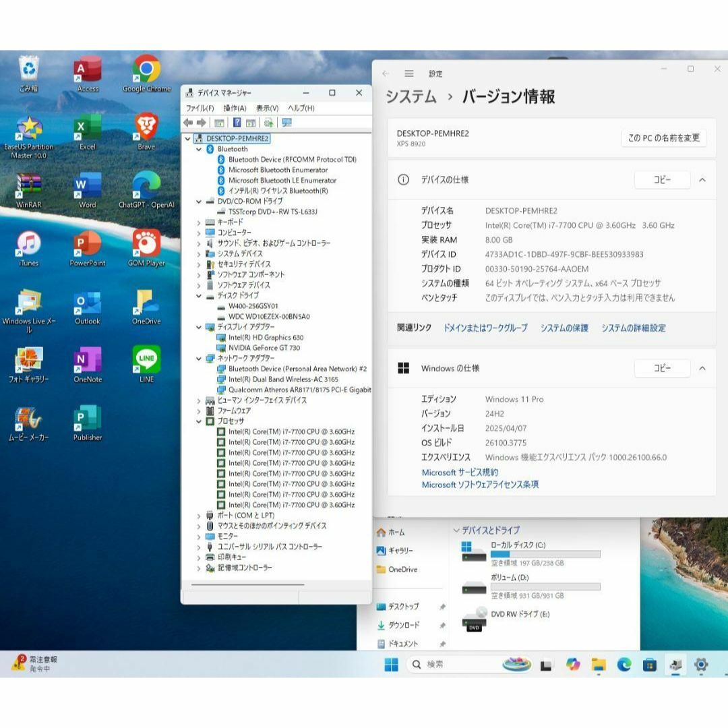This screenshot has height=728, width=728.
Task: Click the この PC の名前を変更 button
Action: click(664, 138)
